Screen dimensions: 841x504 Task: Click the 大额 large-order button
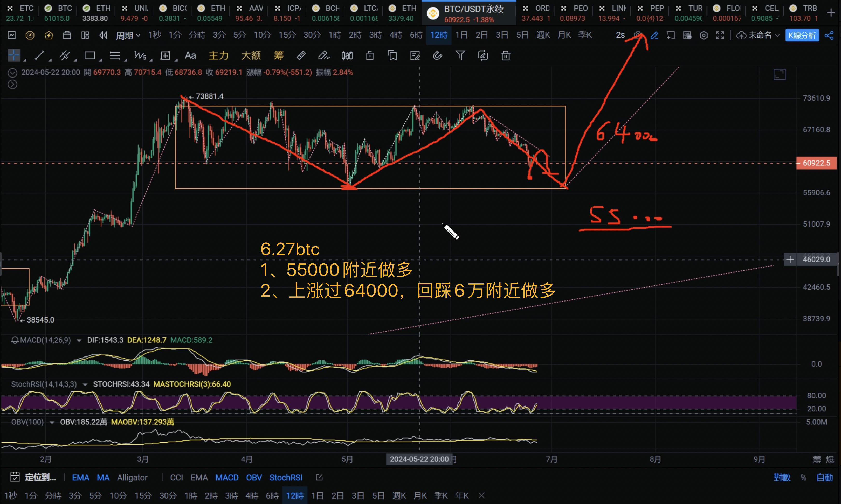pyautogui.click(x=251, y=55)
